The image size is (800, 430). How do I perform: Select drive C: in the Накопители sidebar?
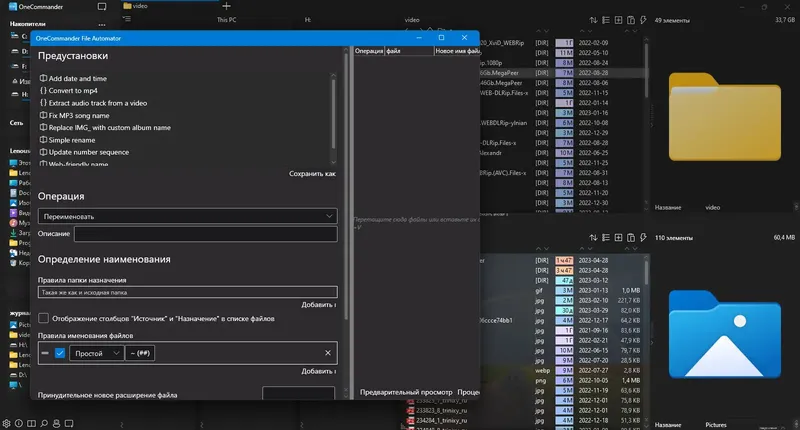(x=19, y=36)
